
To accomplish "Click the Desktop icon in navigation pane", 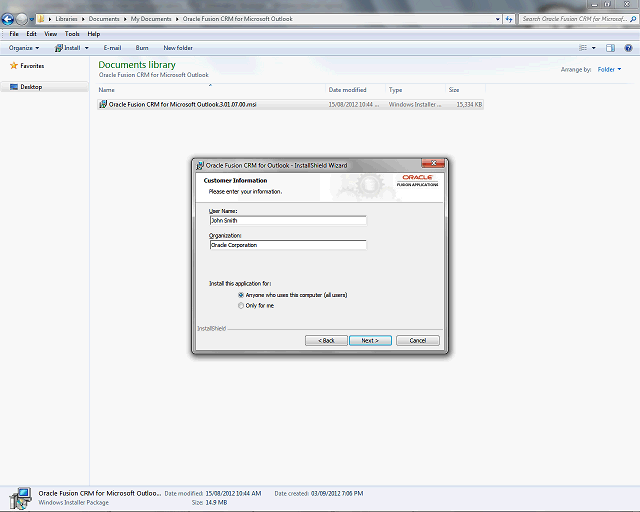I will [14, 87].
